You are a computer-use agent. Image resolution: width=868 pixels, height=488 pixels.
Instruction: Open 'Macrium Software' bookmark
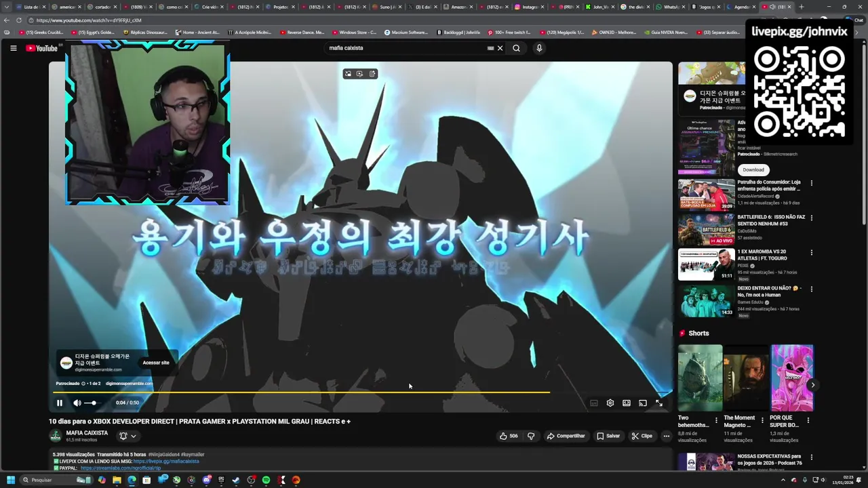tap(406, 33)
